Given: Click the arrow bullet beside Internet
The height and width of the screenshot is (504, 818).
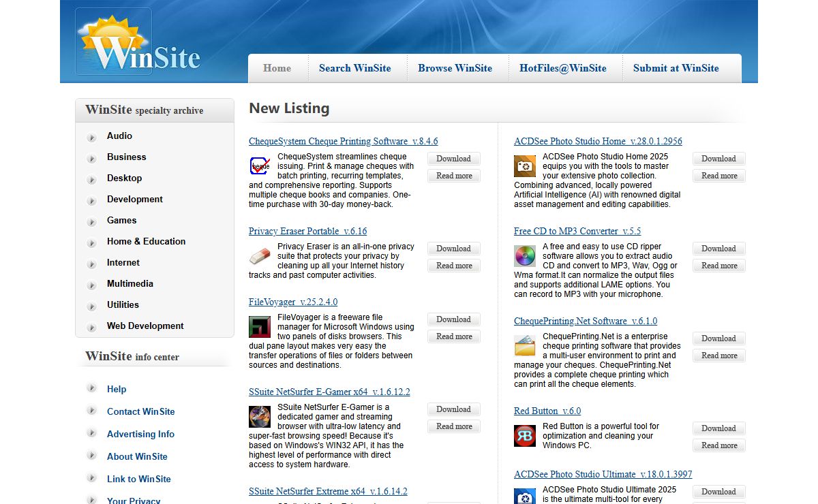Looking at the screenshot, I should (92, 264).
